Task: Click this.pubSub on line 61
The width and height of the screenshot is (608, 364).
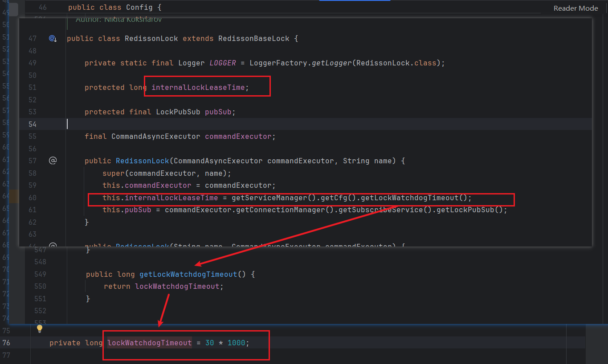Action: (127, 210)
